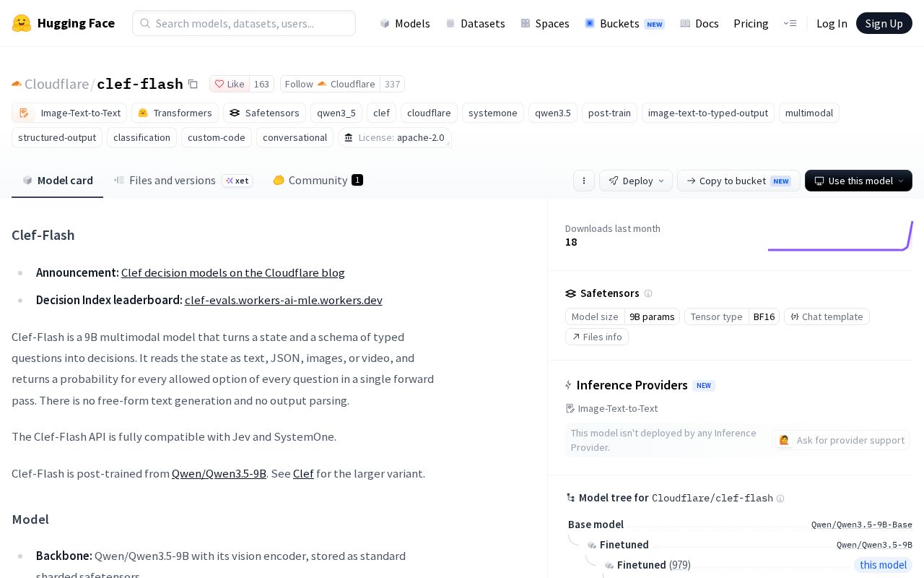This screenshot has height=578, width=924.
Task: Click the search magnifier icon
Action: [x=145, y=23]
